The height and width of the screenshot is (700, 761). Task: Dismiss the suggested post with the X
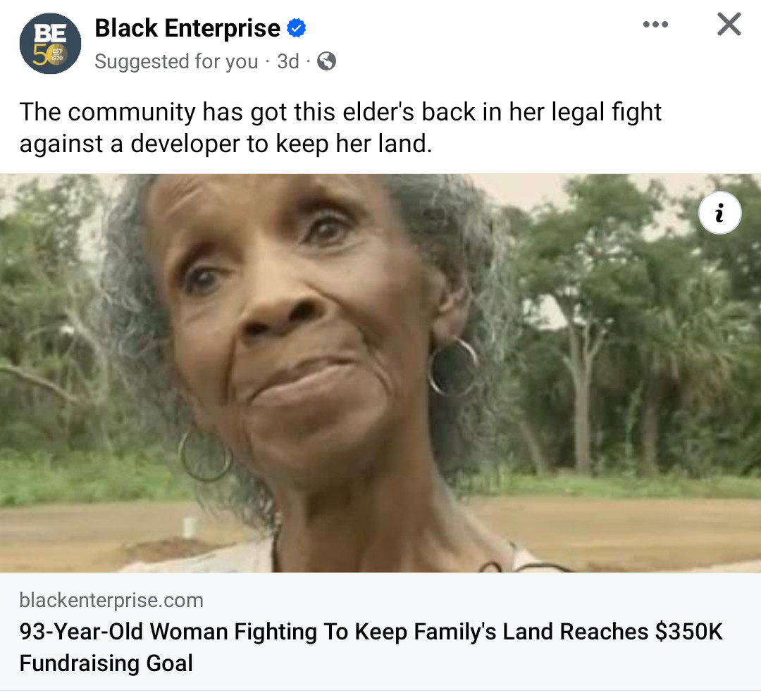[x=729, y=24]
